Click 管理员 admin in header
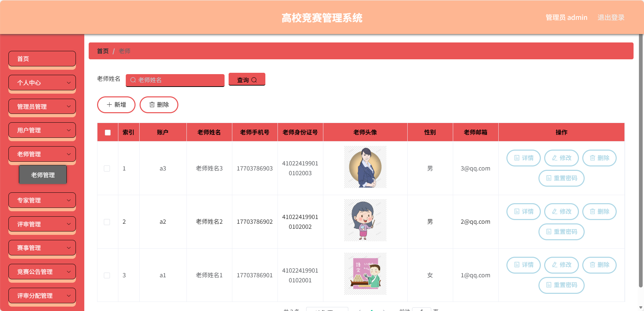This screenshot has height=311, width=644. (566, 18)
